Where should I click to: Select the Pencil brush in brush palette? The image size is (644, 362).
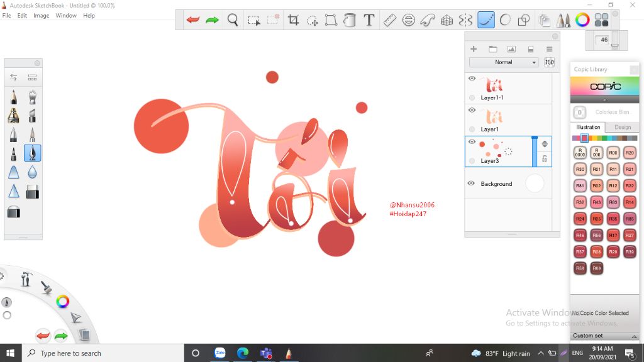(14, 97)
